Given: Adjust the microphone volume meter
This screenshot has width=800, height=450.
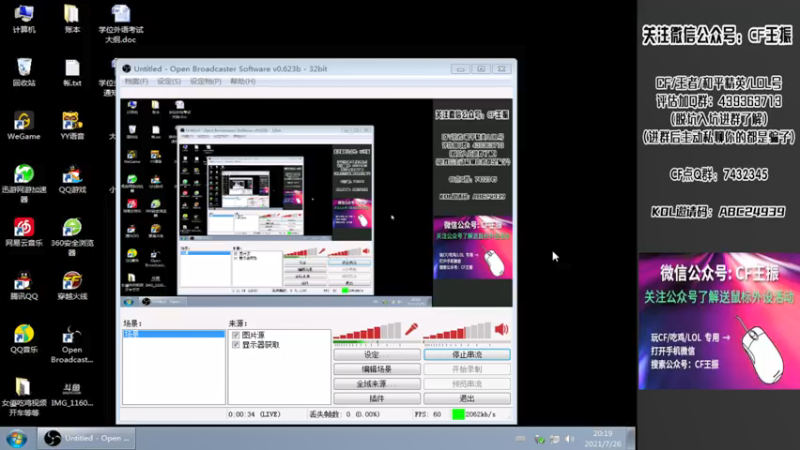Looking at the screenshot, I should click(x=367, y=331).
